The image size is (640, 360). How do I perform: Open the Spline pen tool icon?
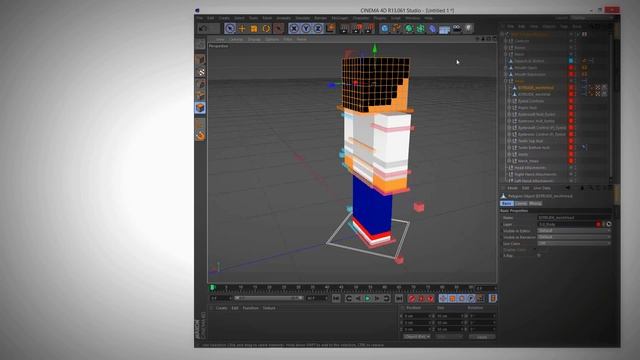397,28
